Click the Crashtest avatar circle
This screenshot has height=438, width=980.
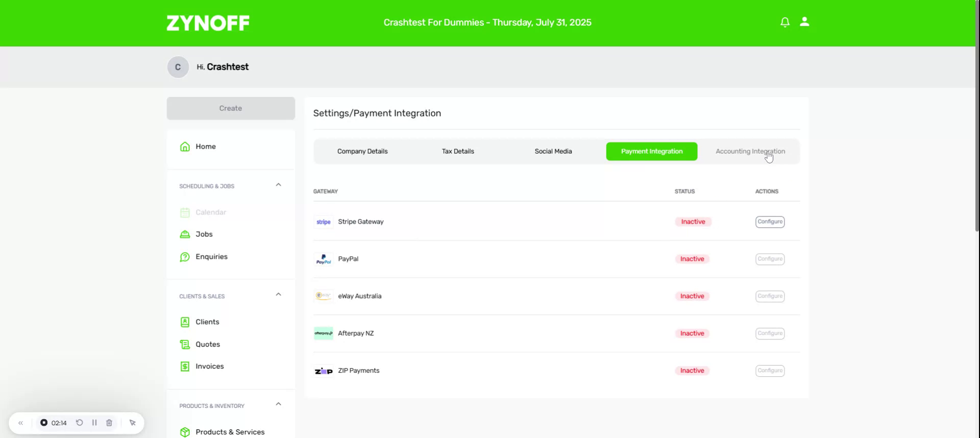pos(178,67)
